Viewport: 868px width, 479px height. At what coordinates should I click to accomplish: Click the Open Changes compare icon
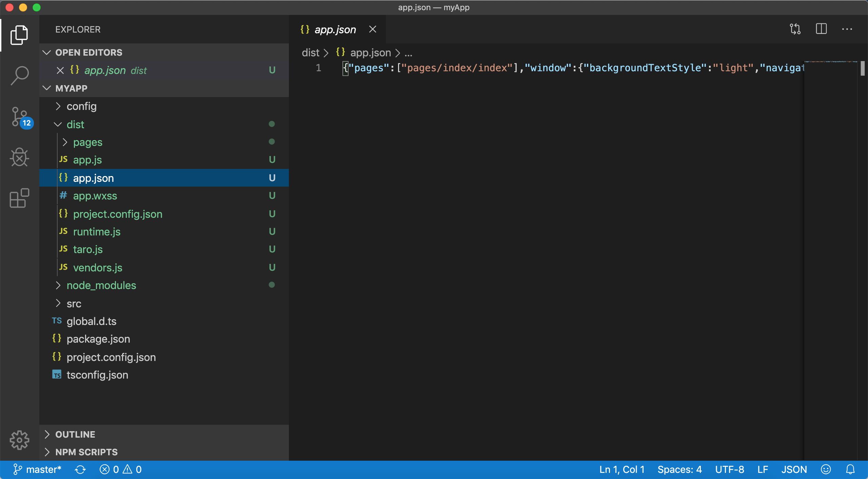pos(795,29)
